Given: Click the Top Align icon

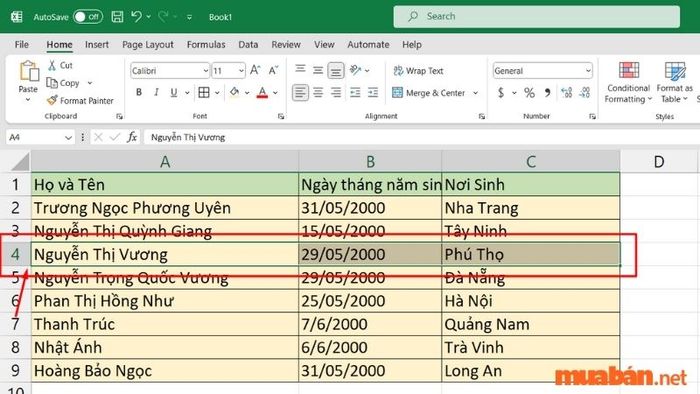Looking at the screenshot, I should 300,69.
